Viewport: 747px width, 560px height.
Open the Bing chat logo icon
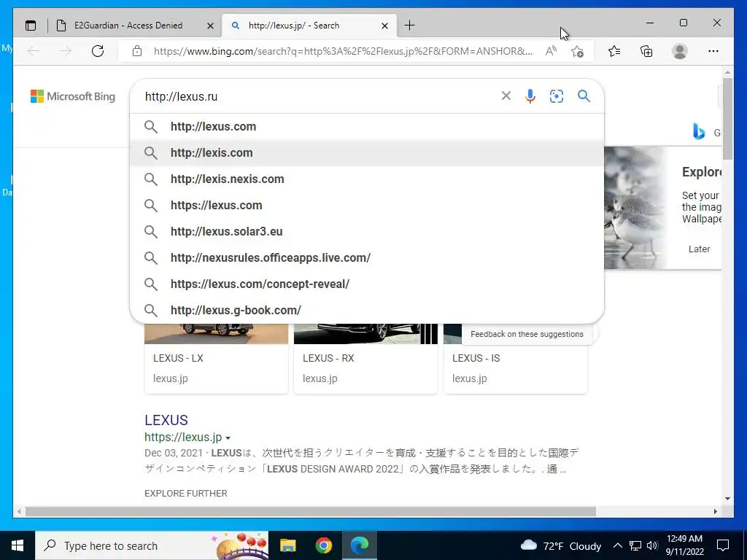tap(699, 131)
